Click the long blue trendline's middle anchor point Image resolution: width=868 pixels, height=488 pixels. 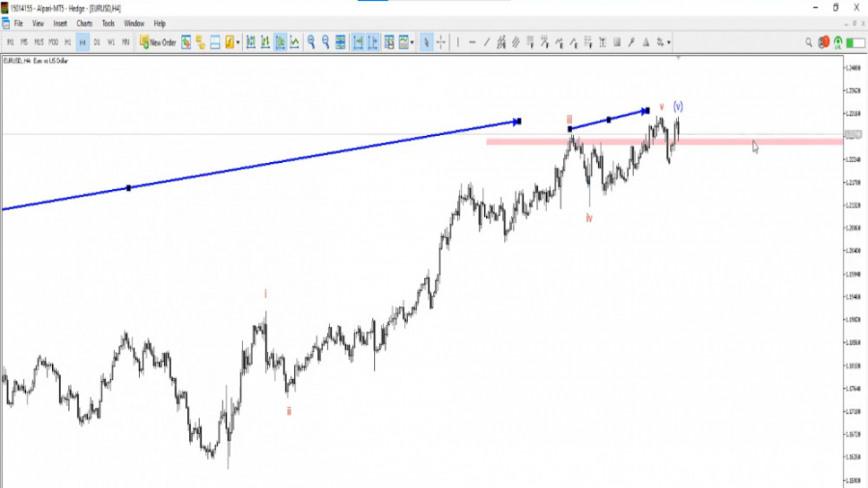coord(128,188)
